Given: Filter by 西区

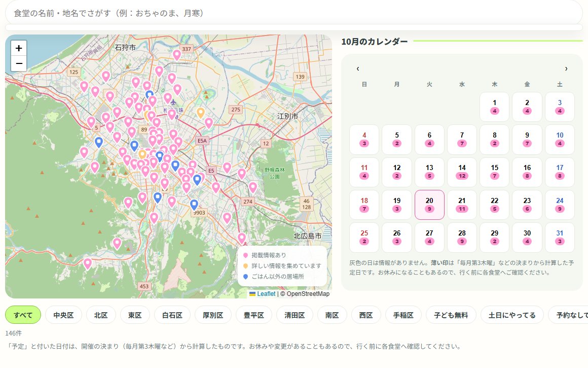Looking at the screenshot, I should click(x=366, y=315).
